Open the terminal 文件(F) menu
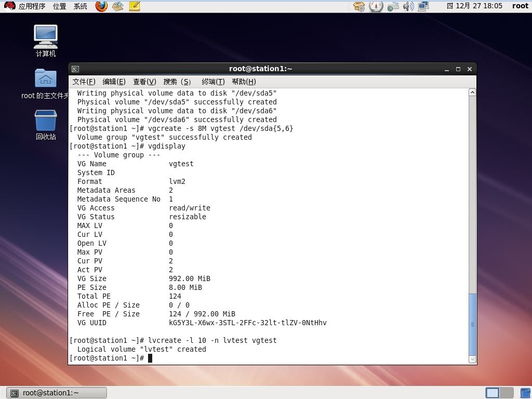This screenshot has height=399, width=532. click(x=84, y=82)
